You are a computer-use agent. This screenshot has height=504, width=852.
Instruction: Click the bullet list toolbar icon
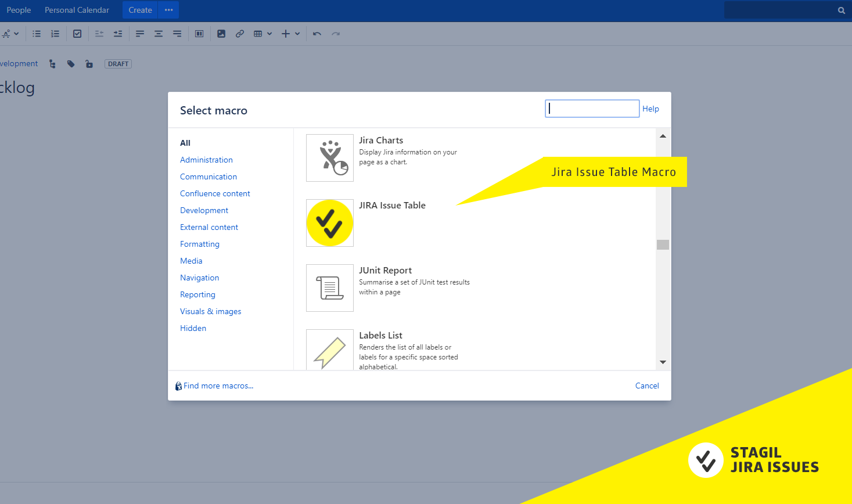pyautogui.click(x=37, y=34)
